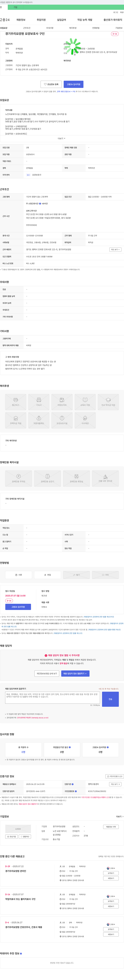Screen dimensions: 124x980
Task: Open the 채용정보 main menu
Action: pos(21,20)
